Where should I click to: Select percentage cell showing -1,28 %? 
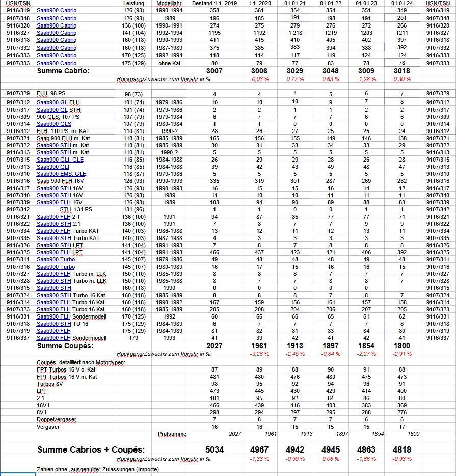point(366,79)
